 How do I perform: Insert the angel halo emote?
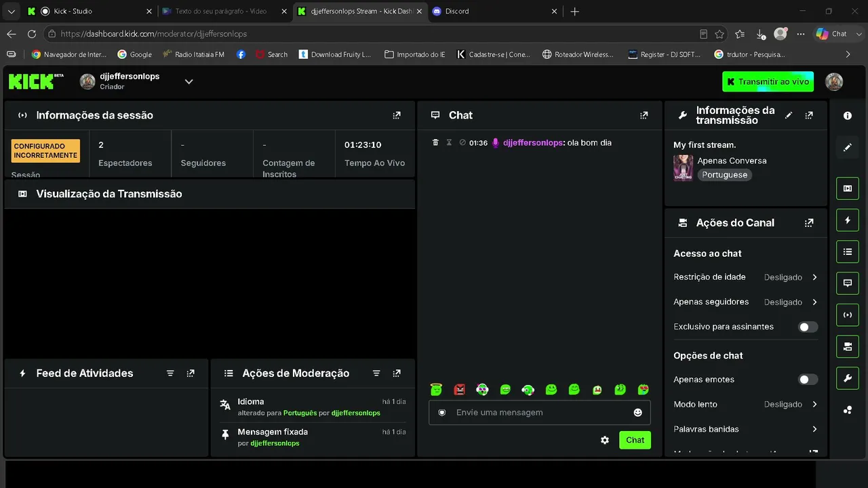[436, 390]
